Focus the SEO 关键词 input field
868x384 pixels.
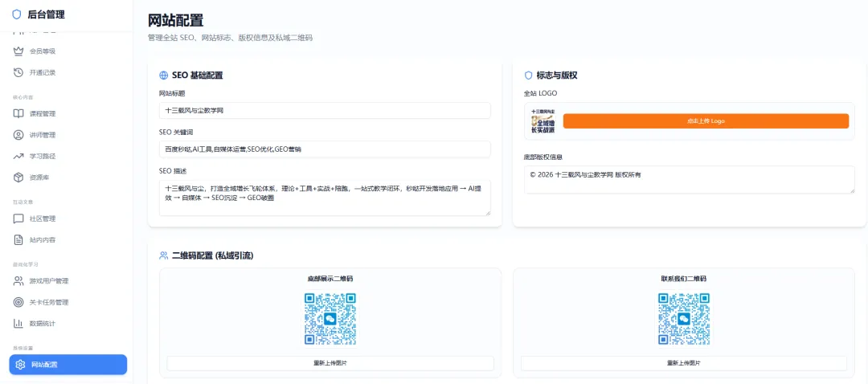point(325,149)
